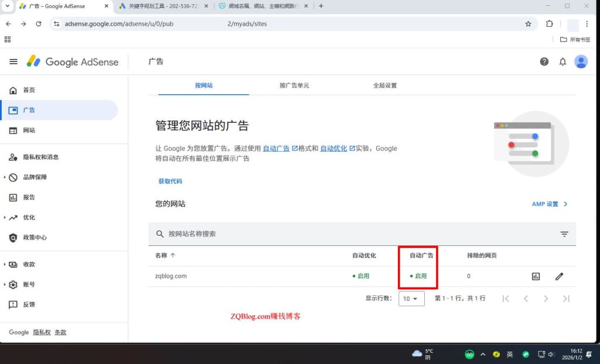Open Chrome three-dot menu
Viewport: 600px width, 364px height.
pos(587,24)
